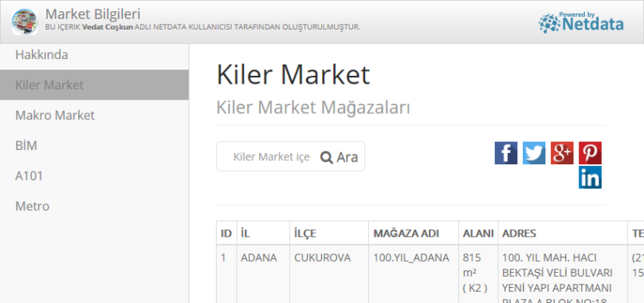Share page on Twitter icon
This screenshot has width=644, height=303.
[x=534, y=153]
